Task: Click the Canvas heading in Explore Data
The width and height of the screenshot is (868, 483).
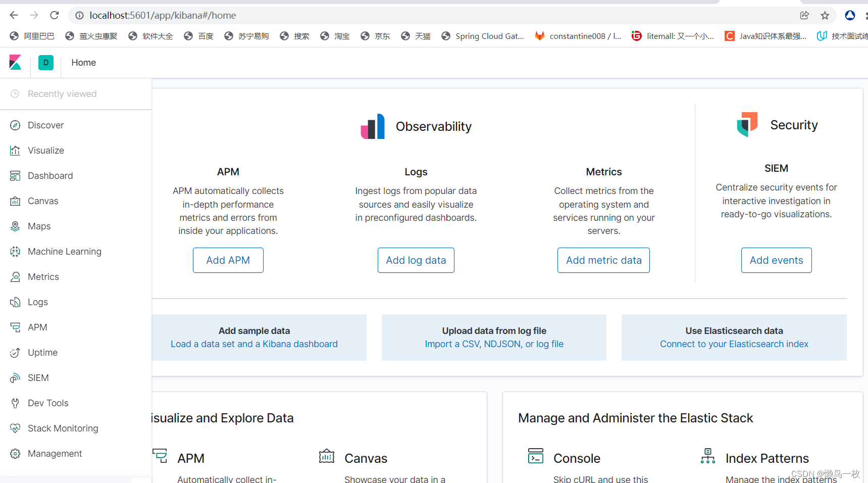Action: [366, 458]
